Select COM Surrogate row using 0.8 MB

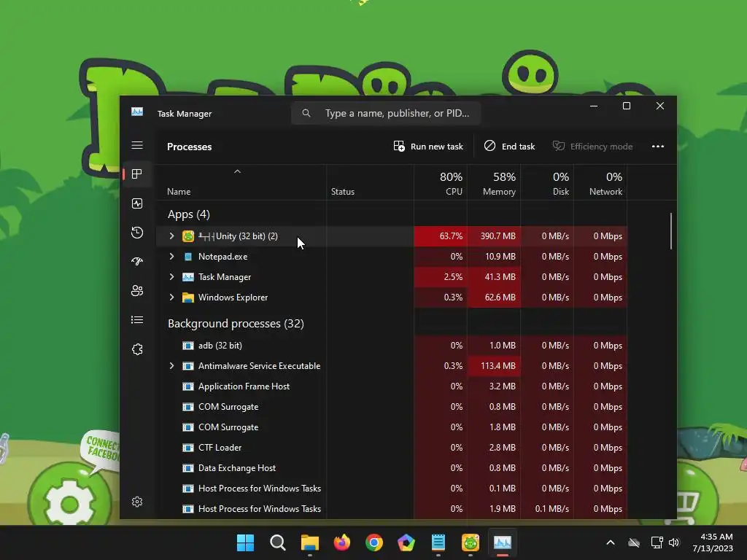click(392, 407)
